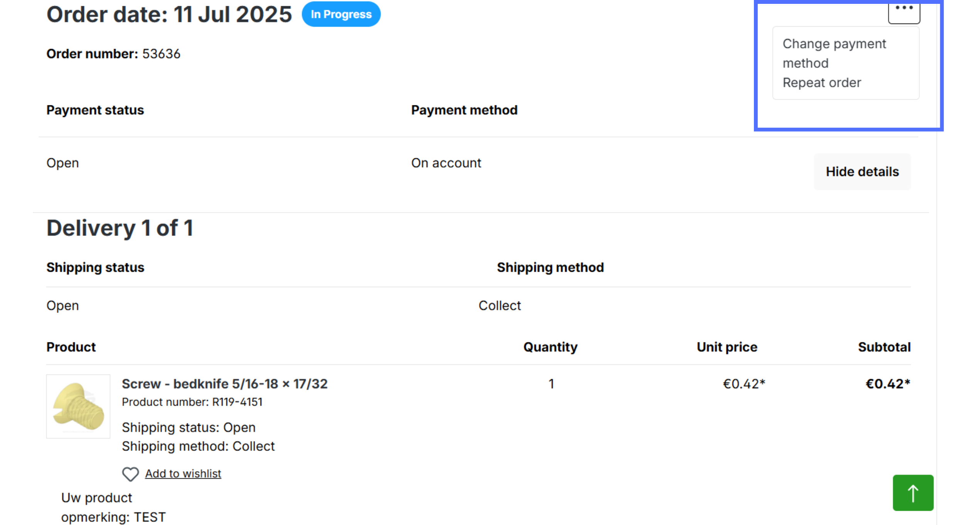Click the Collect shipping method value

500,306
